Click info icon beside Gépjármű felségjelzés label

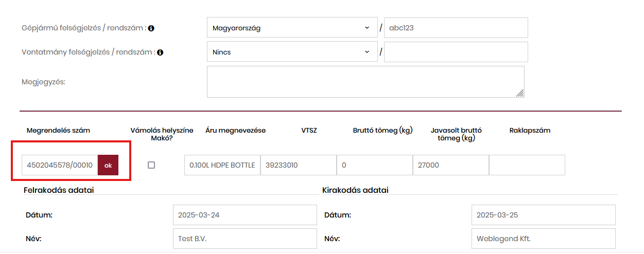[x=151, y=28]
